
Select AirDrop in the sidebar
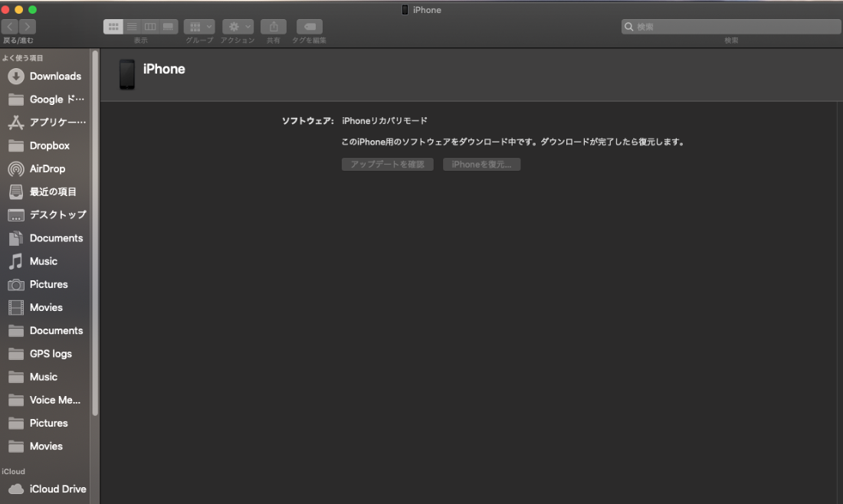[x=45, y=169]
